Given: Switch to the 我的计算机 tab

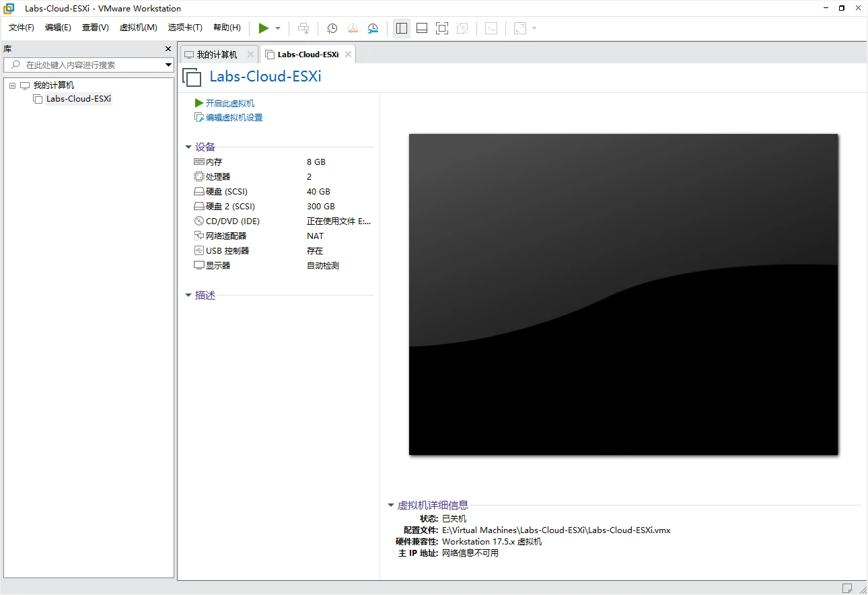Looking at the screenshot, I should click(216, 55).
